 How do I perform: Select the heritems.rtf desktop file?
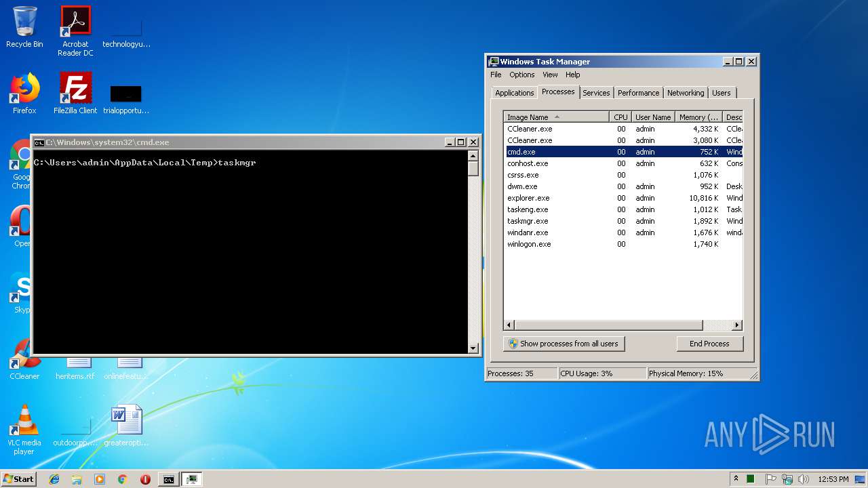(x=75, y=370)
